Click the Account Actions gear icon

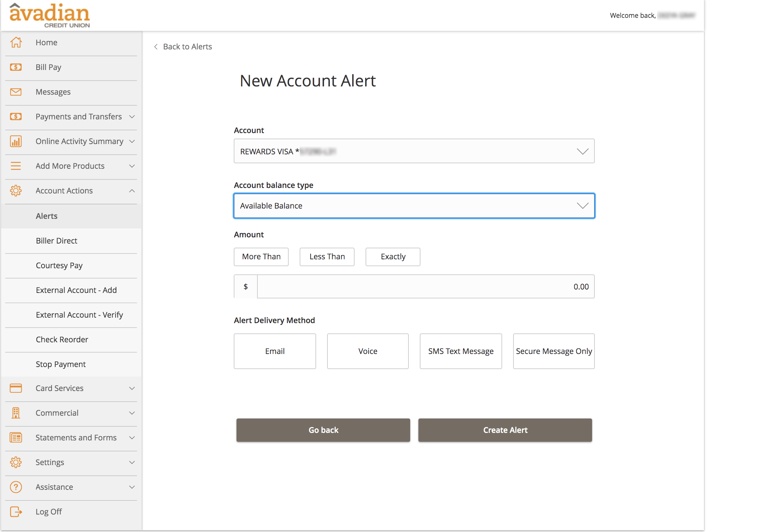pos(16,190)
